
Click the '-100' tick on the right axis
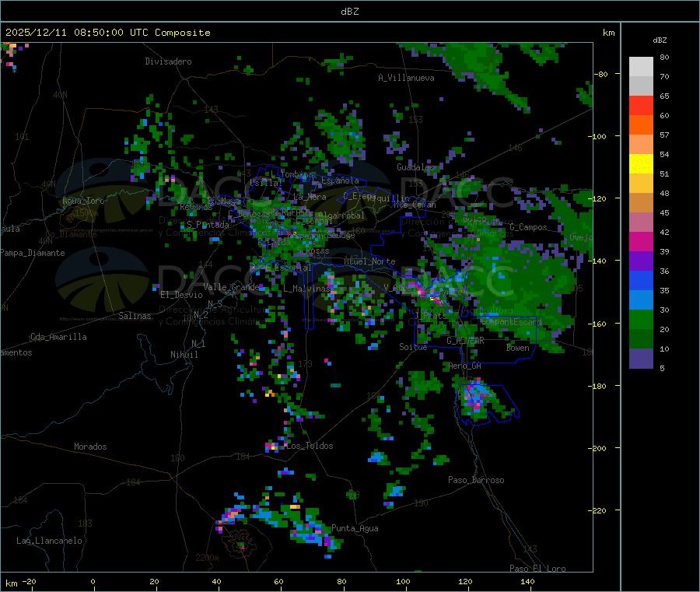point(597,136)
